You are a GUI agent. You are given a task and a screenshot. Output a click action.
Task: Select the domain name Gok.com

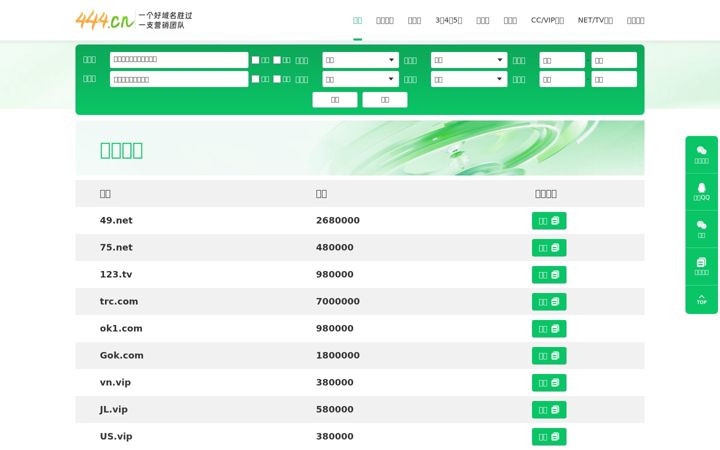tap(122, 355)
